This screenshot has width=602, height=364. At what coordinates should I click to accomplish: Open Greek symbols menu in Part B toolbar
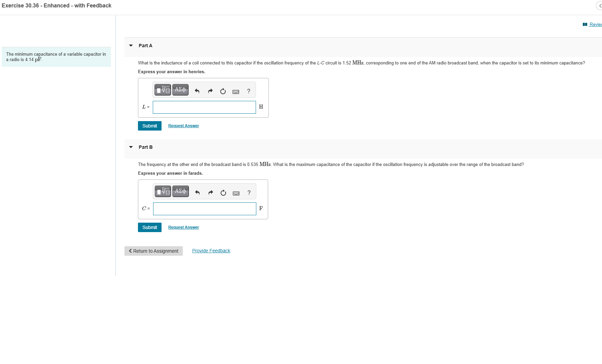181,191
